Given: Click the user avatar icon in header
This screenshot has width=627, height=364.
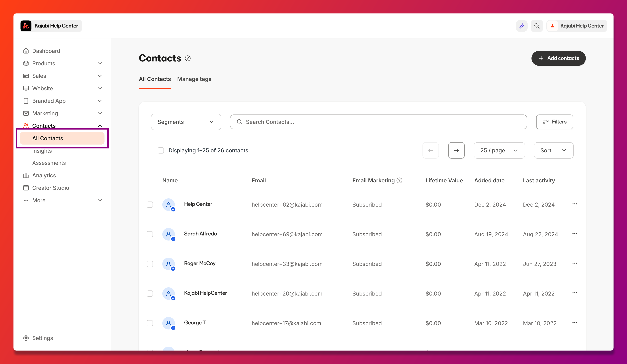Looking at the screenshot, I should 552,26.
